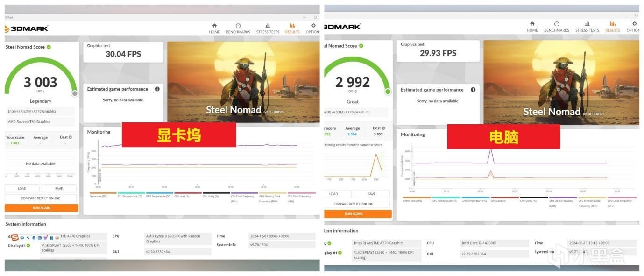644x276 pixels.
Task: Click Sogou S logo on IME toolbar
Action: 15,237
